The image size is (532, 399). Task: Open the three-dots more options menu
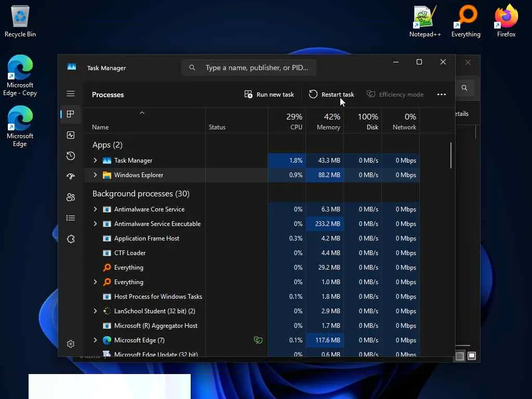click(x=442, y=95)
